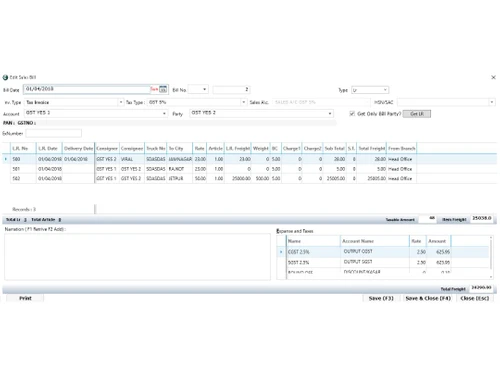Click the Expense table Name column header
This screenshot has width=500, height=375.
tap(313, 241)
